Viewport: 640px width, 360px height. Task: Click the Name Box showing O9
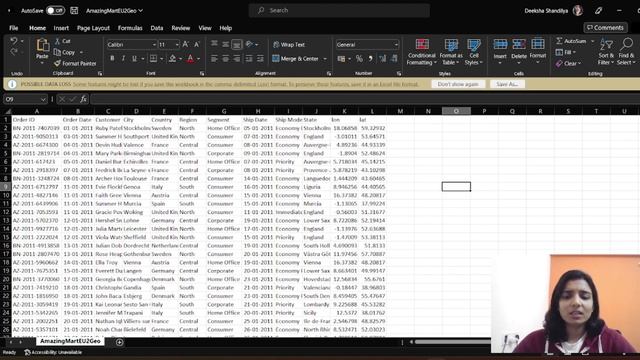pos(25,99)
